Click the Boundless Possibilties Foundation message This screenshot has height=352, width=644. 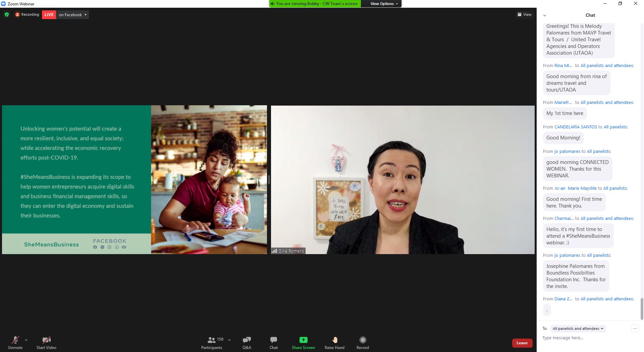pyautogui.click(x=576, y=276)
